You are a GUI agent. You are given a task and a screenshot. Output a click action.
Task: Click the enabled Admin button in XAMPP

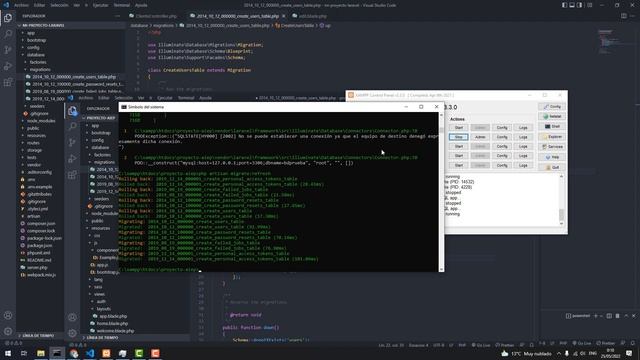480,137
